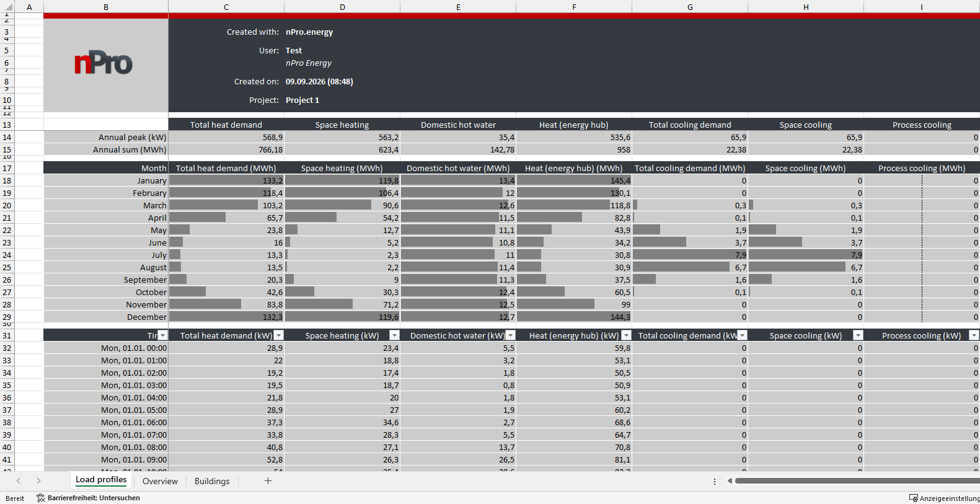The width and height of the screenshot is (980, 504).
Task: Open Total heat demand (kW) filter dropdown
Action: (x=278, y=335)
